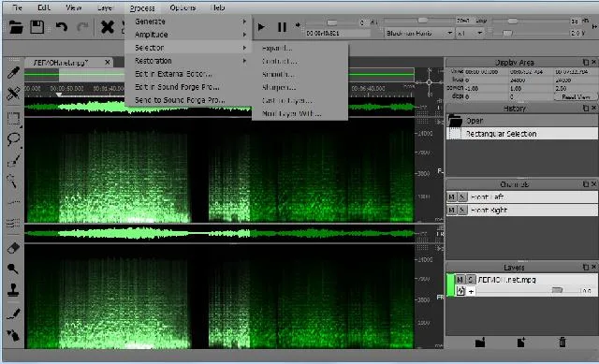Add a new layer folder in Layers
The width and height of the screenshot is (599, 364).
(x=480, y=342)
